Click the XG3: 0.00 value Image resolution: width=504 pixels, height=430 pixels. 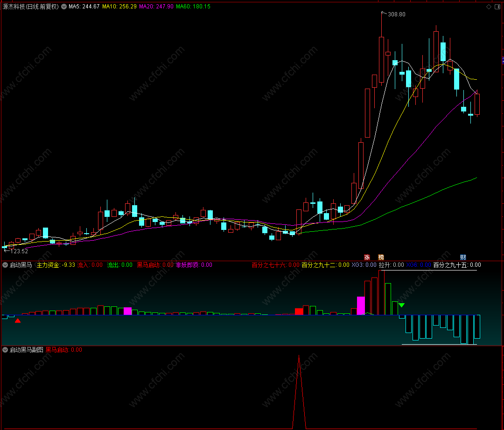point(364,265)
